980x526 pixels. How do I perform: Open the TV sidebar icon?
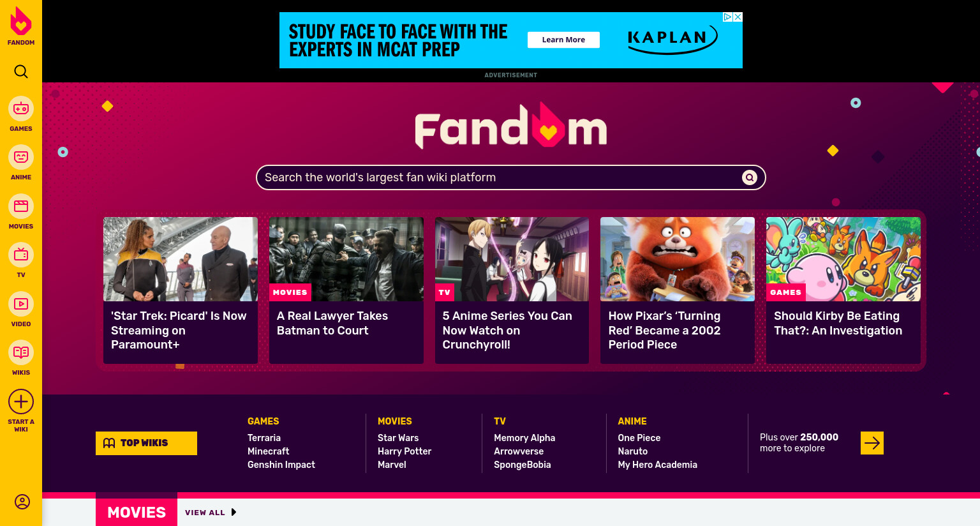click(x=21, y=255)
